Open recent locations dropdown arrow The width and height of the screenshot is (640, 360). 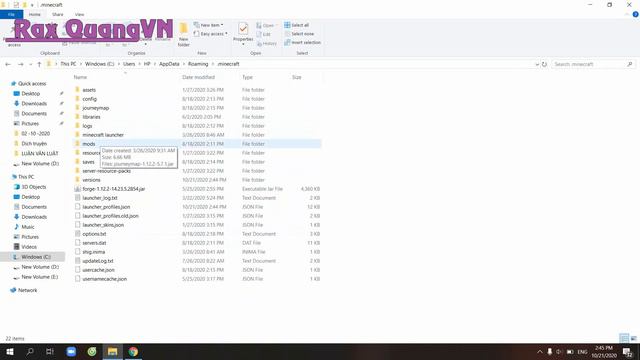tap(30, 64)
